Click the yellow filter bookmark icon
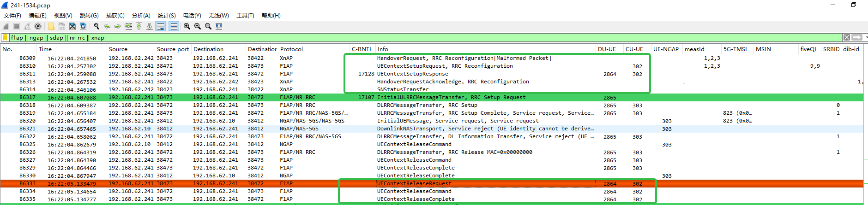The height and width of the screenshot is (205, 868). (x=6, y=38)
